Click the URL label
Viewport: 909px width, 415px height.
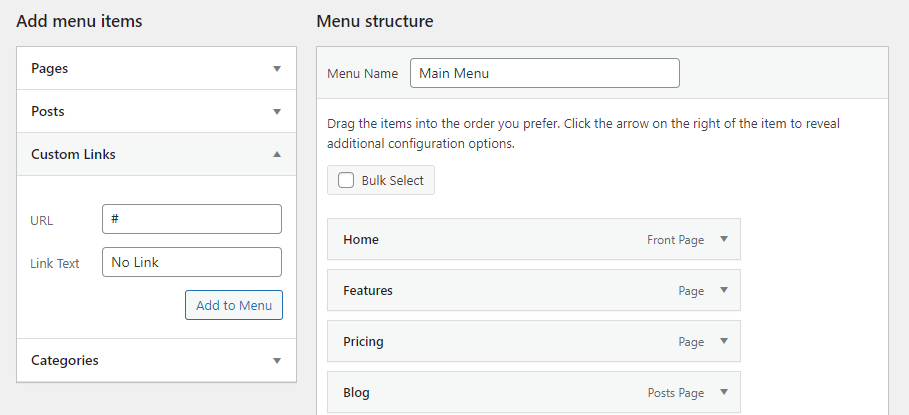pyautogui.click(x=41, y=220)
